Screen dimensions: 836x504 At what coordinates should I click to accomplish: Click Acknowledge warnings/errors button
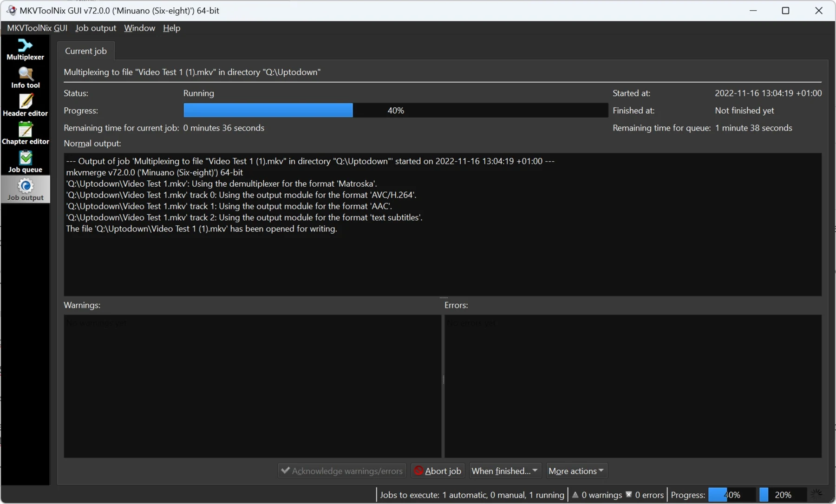coord(342,471)
